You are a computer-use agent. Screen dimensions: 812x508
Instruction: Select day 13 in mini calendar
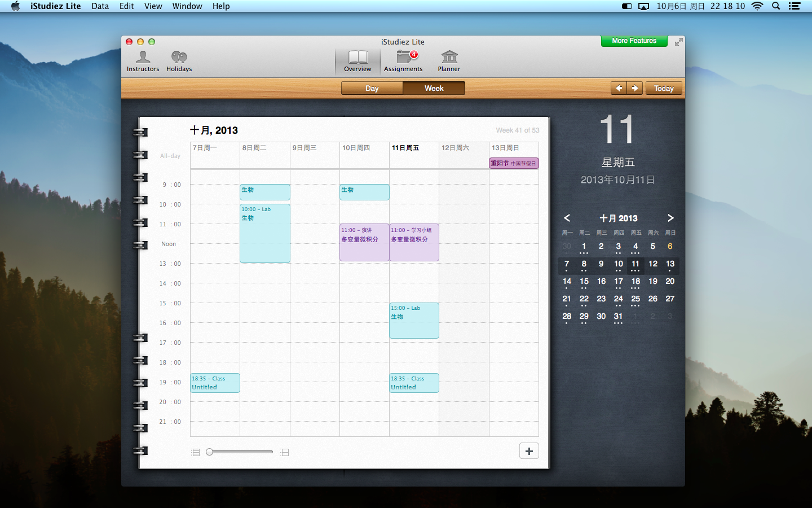[x=670, y=264]
